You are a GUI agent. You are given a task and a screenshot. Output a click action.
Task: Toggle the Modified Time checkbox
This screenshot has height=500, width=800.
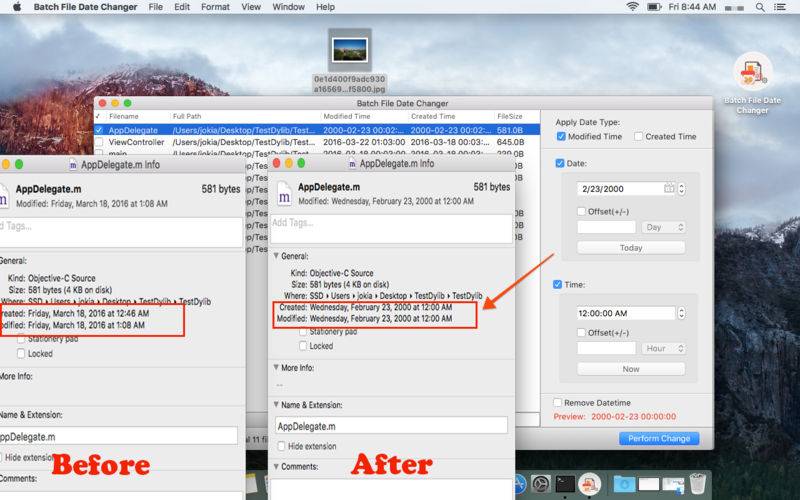pyautogui.click(x=561, y=136)
